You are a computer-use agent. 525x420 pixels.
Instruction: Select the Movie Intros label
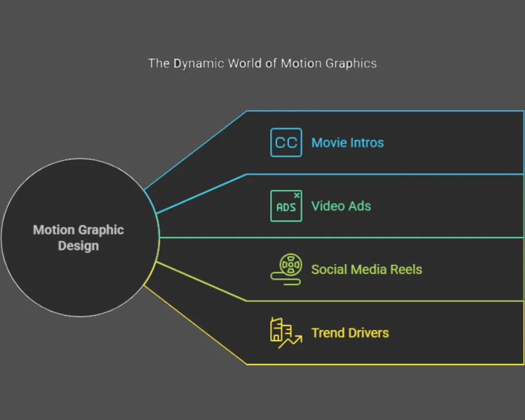[348, 143]
